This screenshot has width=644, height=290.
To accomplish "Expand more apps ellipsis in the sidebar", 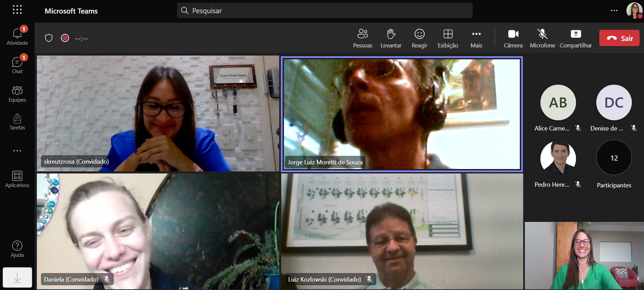I will pos(17,151).
